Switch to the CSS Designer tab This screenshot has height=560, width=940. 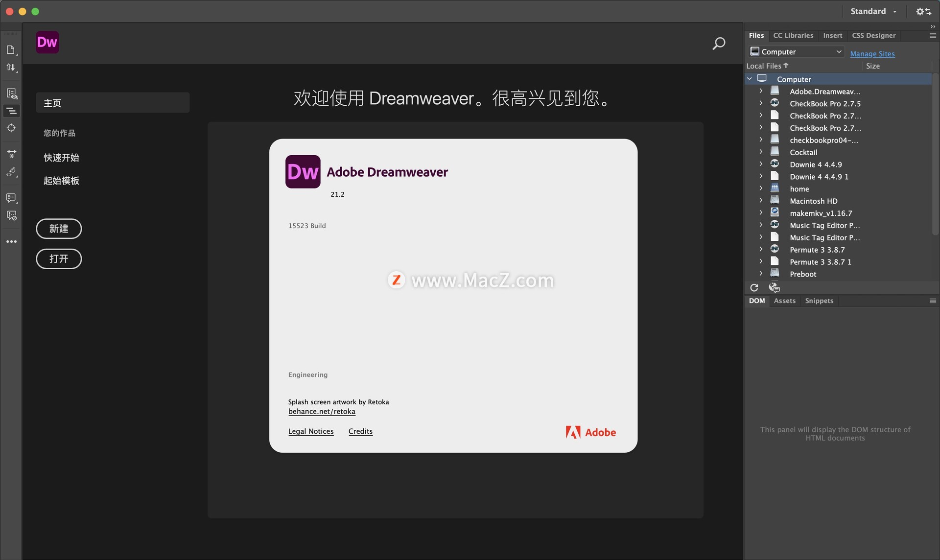[x=874, y=36]
